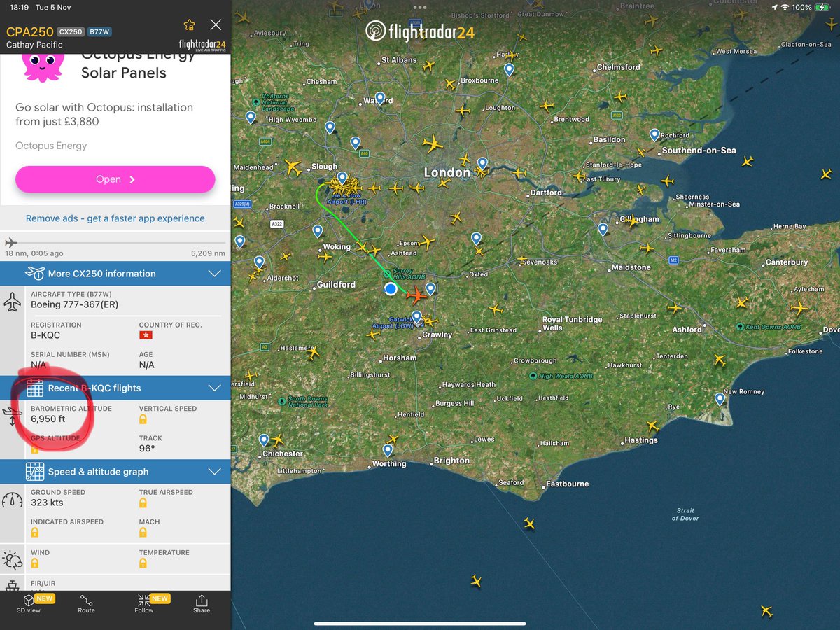Tap the airport pin north of Chichester
Image resolution: width=840 pixels, height=630 pixels.
pyautogui.click(x=264, y=440)
